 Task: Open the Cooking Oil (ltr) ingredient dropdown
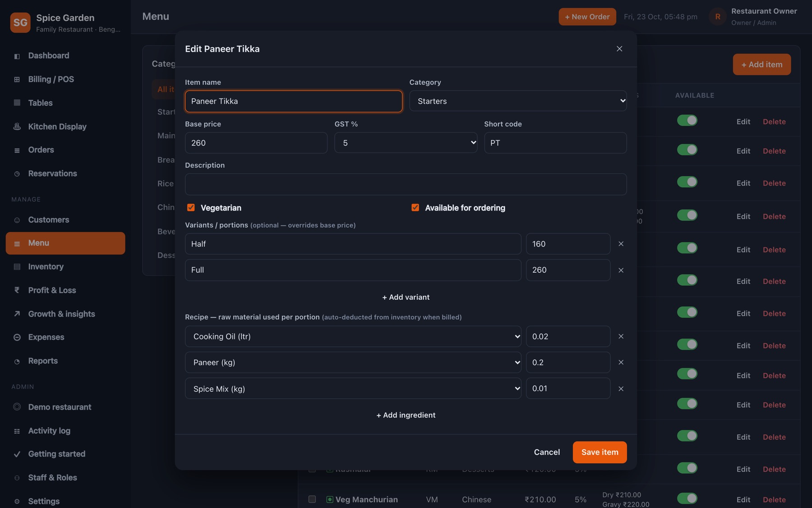pos(353,336)
